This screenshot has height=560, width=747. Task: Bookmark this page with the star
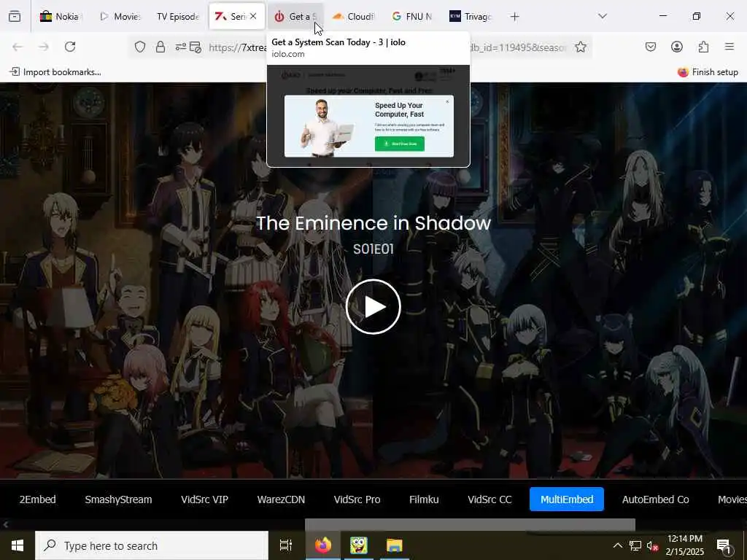tap(580, 47)
